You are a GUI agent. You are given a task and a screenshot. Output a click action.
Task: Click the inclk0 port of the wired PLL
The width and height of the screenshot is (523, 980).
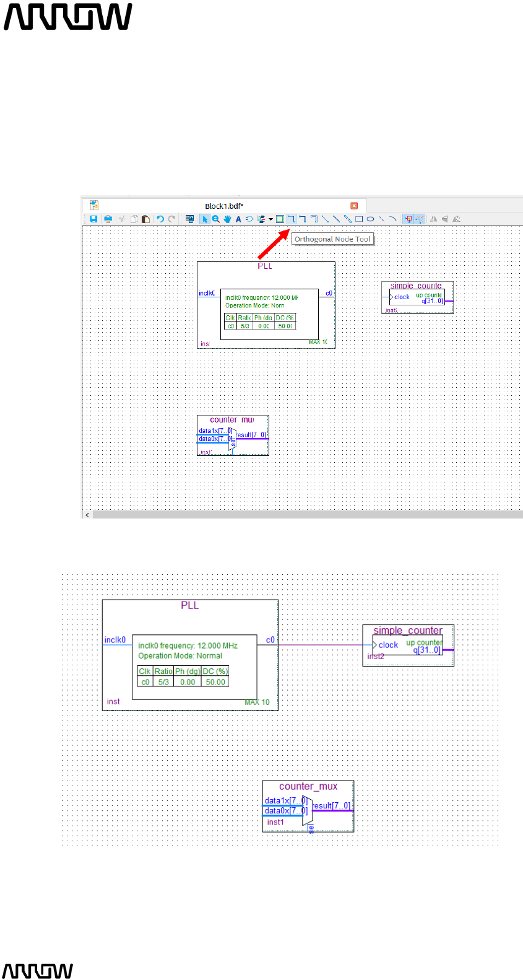point(115,640)
